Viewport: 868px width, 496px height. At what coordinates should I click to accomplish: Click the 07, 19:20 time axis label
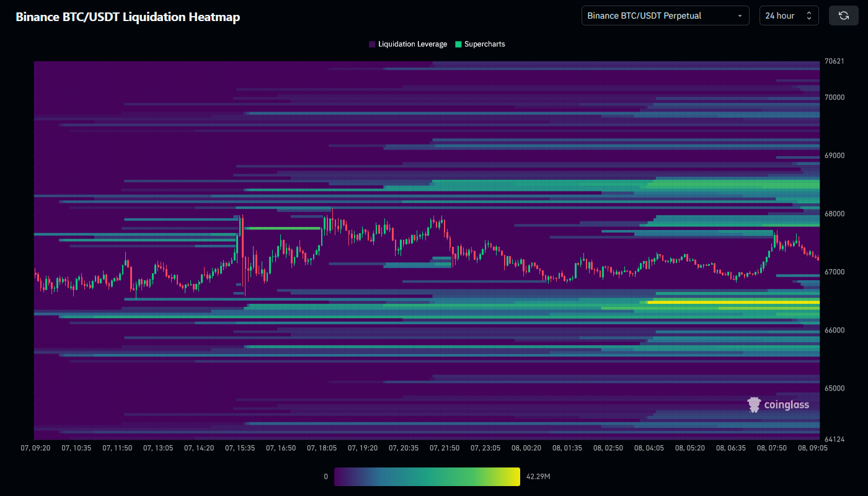tap(361, 448)
